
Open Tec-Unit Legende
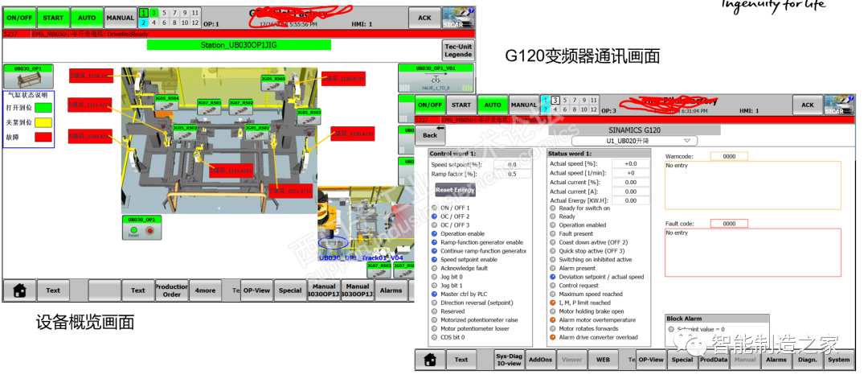(458, 51)
